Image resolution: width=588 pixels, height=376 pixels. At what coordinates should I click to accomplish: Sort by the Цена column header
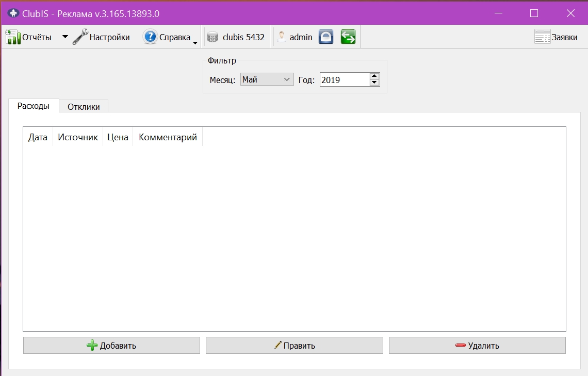(x=118, y=137)
